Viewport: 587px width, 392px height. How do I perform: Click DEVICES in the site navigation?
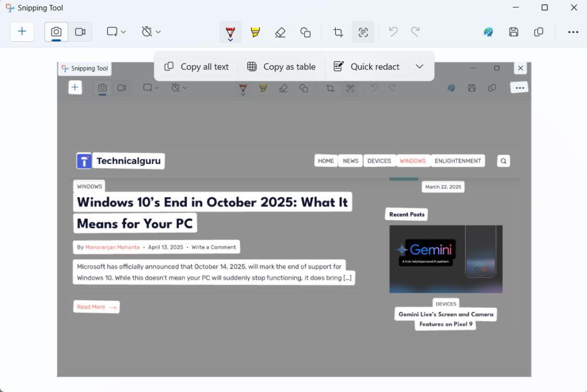[x=379, y=160]
